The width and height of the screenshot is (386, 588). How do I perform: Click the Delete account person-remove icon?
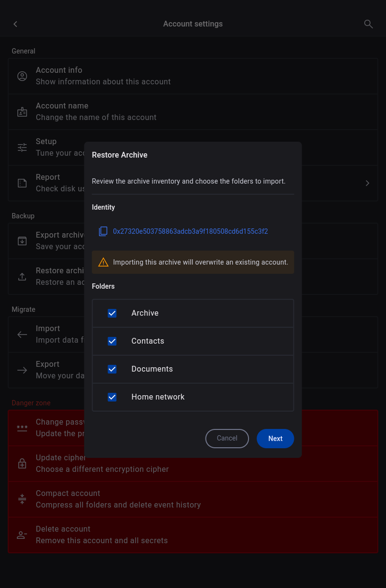point(22,535)
